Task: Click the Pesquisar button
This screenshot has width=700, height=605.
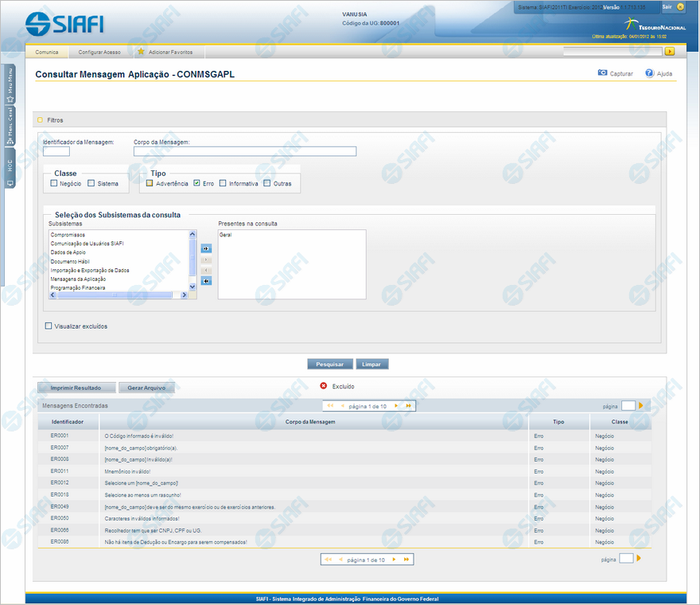Action: coord(329,364)
